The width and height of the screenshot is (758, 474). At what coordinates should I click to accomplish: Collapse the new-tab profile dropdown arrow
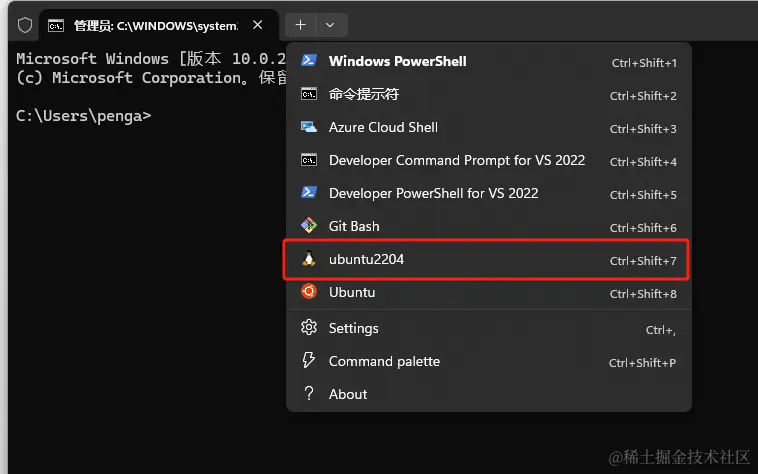[x=330, y=25]
